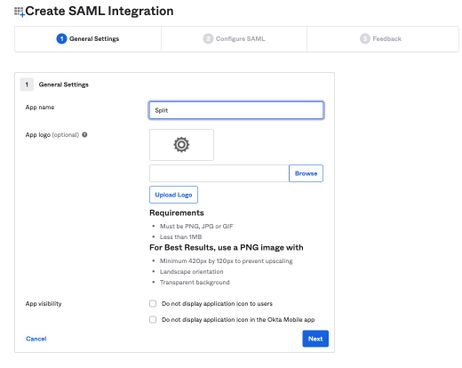Click the gear logo placeholder image
This screenshot has width=462, height=368.
click(181, 145)
